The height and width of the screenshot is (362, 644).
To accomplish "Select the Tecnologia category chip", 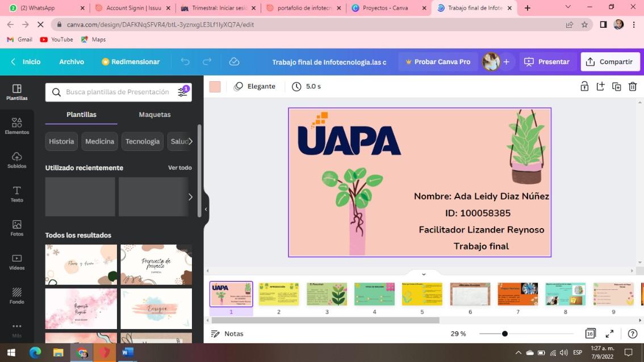I will [x=142, y=141].
